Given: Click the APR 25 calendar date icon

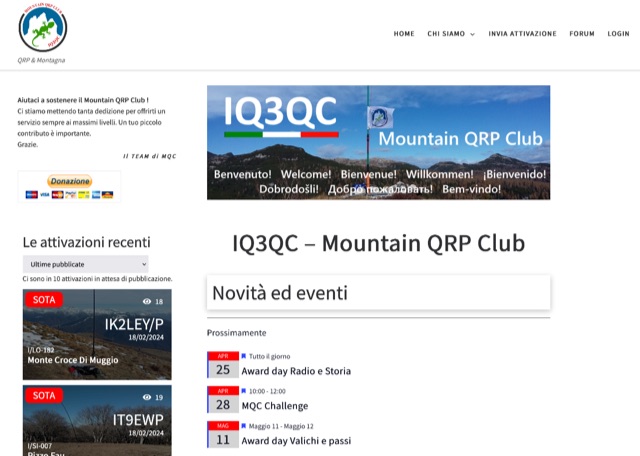Looking at the screenshot, I should (222, 365).
